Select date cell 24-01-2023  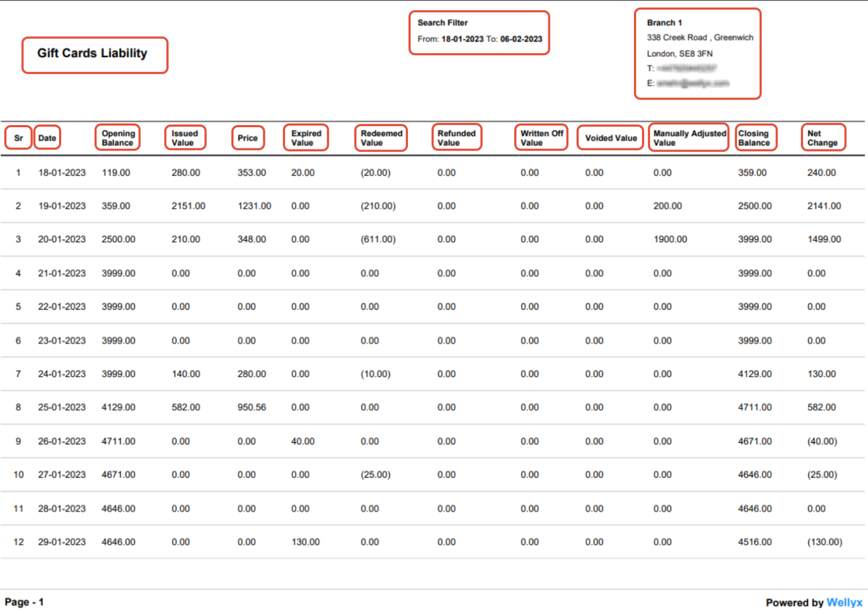click(62, 374)
